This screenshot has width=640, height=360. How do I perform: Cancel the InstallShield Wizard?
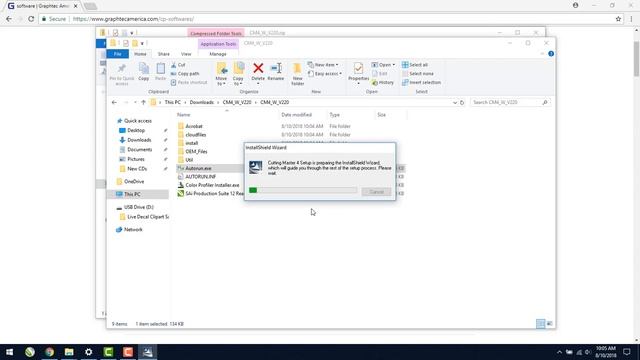pos(376,192)
